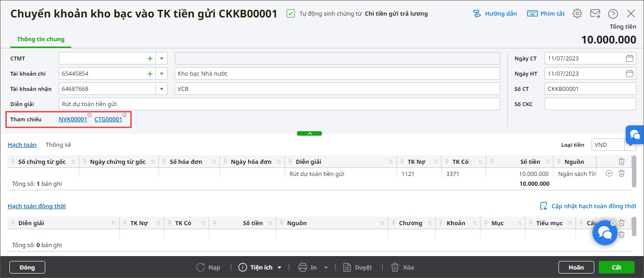
Task: Open the chat support bubble
Action: click(x=605, y=232)
